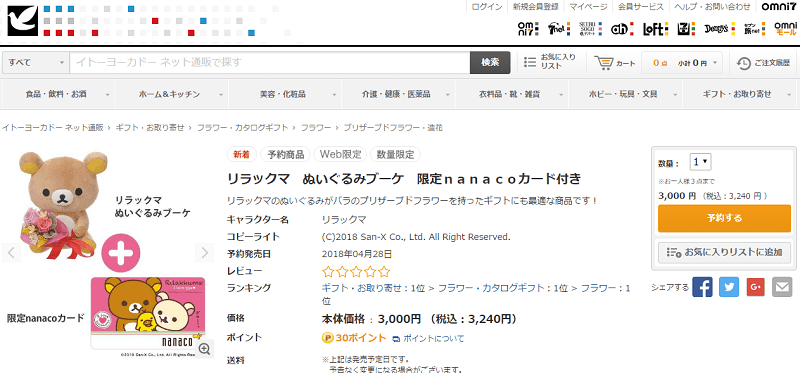
Task: Expand the 美容・化粧品 category menu
Action: point(285,94)
